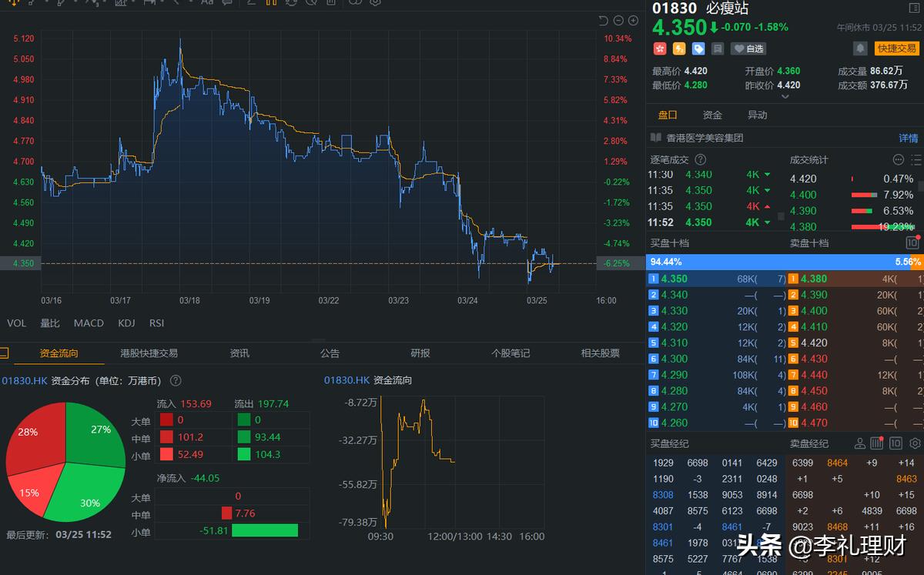Open the settings gear in the 卖盘经纪 header
924x575 pixels.
pos(915,443)
